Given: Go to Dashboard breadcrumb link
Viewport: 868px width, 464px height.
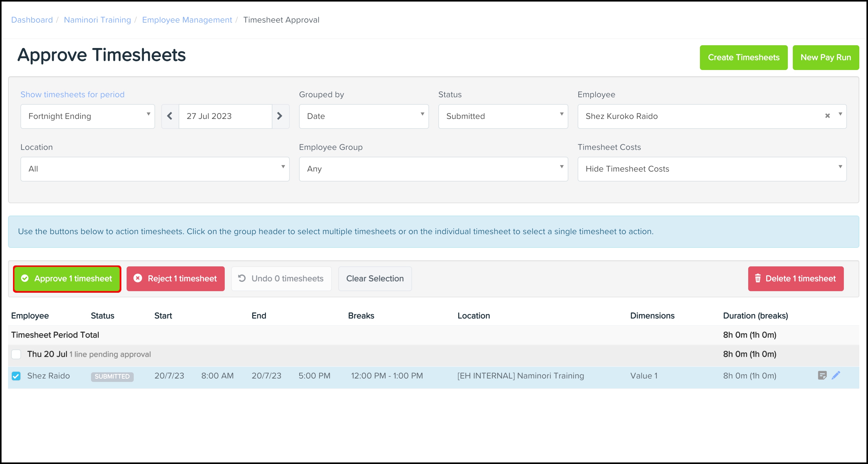Looking at the screenshot, I should click(32, 20).
